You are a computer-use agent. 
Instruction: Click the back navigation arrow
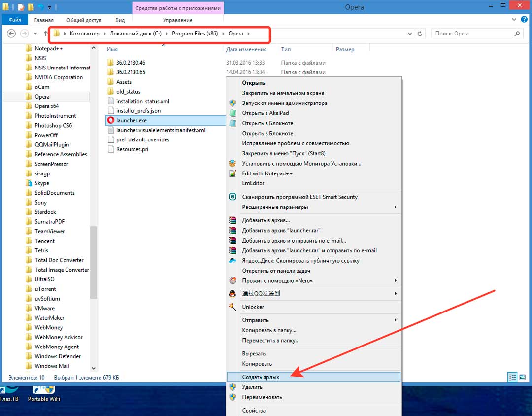(x=11, y=34)
